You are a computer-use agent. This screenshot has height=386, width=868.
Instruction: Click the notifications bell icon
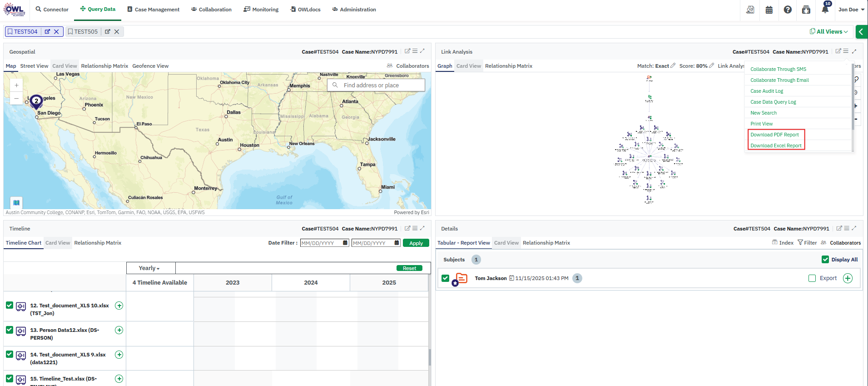(x=825, y=10)
